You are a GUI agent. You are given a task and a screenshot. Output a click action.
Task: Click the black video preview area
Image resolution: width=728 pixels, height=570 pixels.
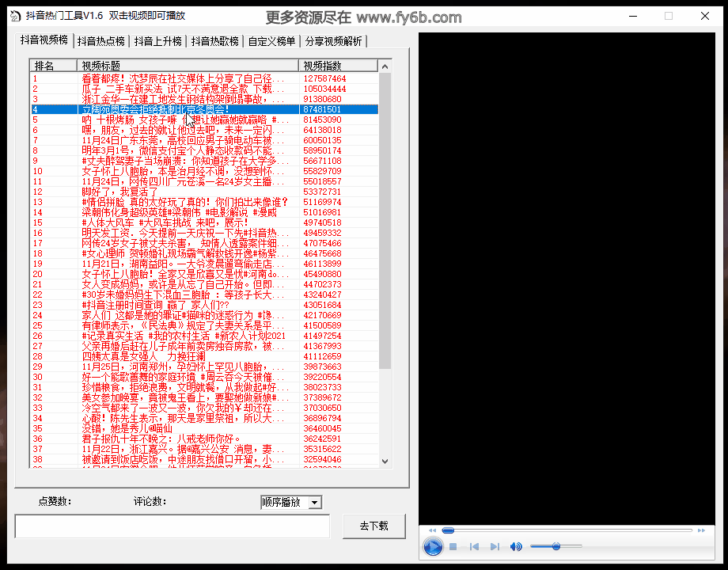[x=567, y=279]
